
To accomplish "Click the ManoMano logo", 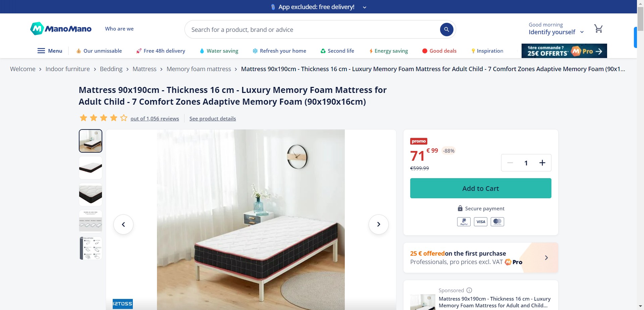I will pyautogui.click(x=61, y=29).
